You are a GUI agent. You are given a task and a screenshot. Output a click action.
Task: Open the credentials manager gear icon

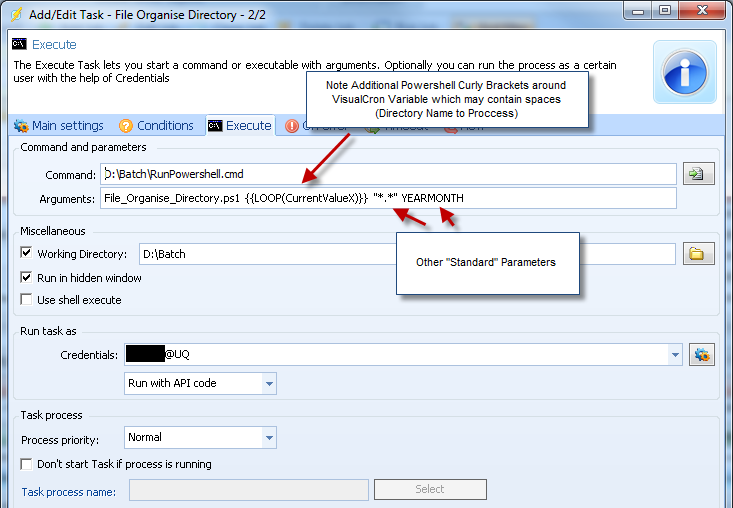click(x=702, y=354)
